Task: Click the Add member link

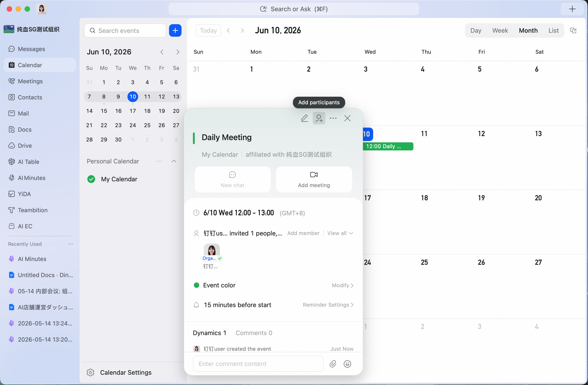Action: pos(303,233)
